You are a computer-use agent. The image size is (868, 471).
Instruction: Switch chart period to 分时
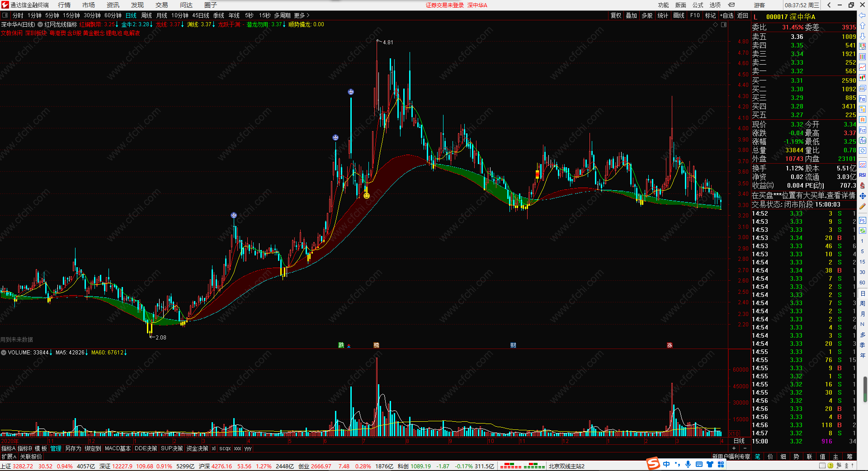[18, 15]
